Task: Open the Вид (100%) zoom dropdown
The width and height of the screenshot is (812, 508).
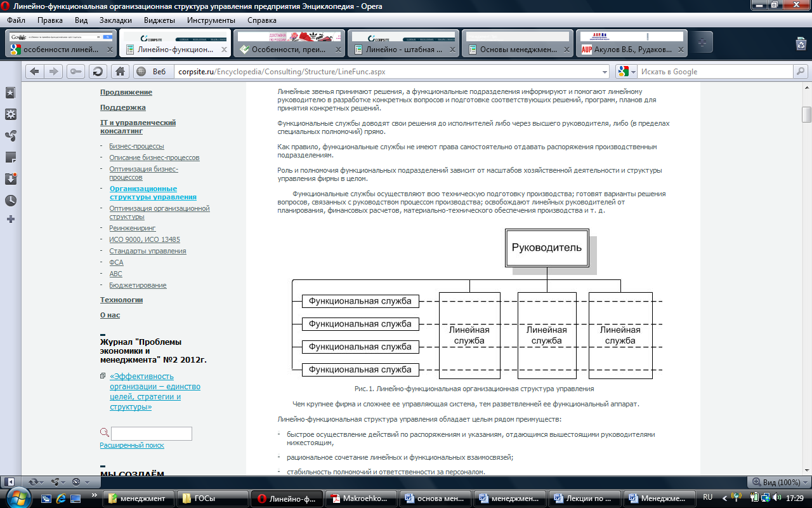Action: 778,482
